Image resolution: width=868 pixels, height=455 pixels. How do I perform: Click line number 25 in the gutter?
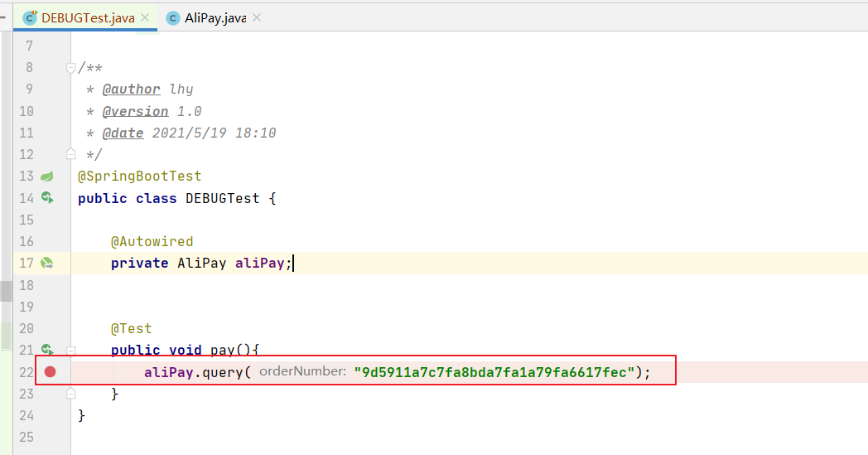click(26, 438)
